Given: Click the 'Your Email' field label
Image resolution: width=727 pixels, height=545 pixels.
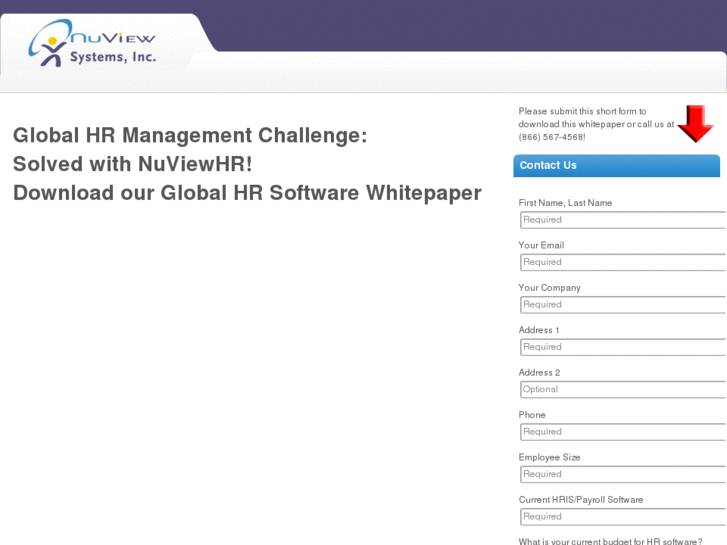Looking at the screenshot, I should [541, 245].
